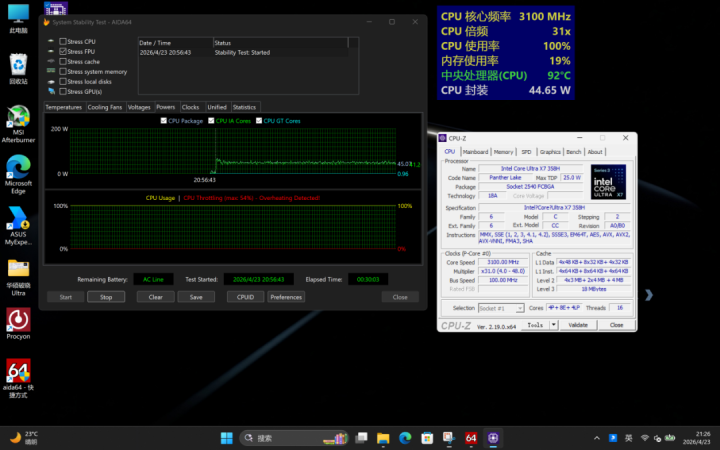
Task: Show hidden system tray icons
Action: (x=599, y=438)
